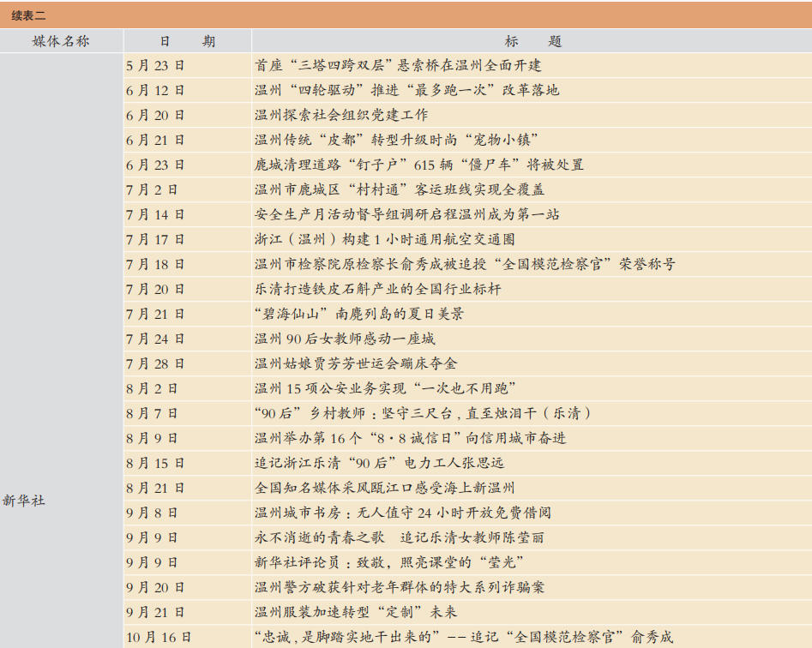Select the title "温州传统“皮都”转型升级时尚“宠物小镇”"

coord(397,140)
